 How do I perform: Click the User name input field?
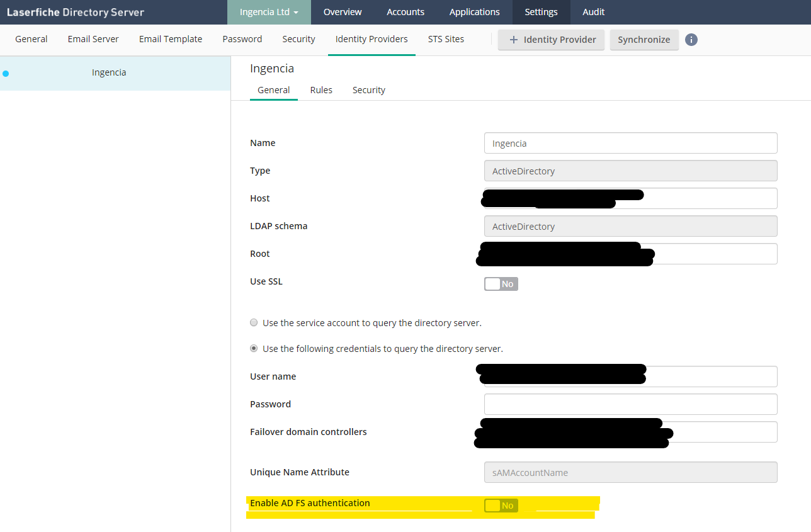coord(630,376)
